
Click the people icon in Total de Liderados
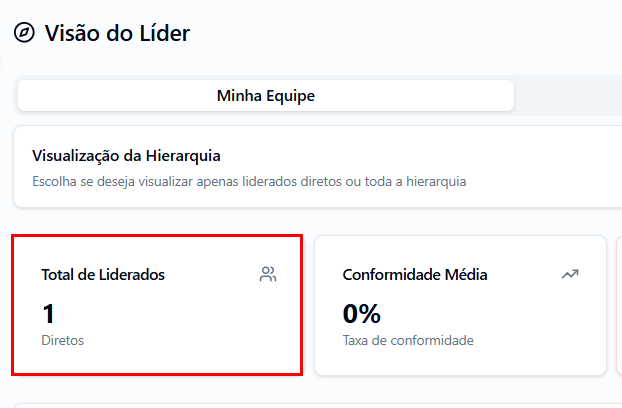pyautogui.click(x=267, y=274)
